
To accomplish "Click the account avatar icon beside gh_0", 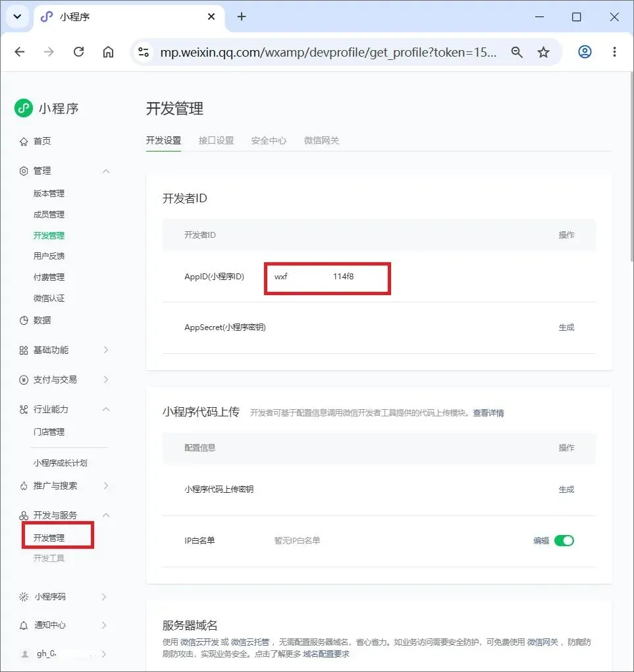I will coord(25,654).
